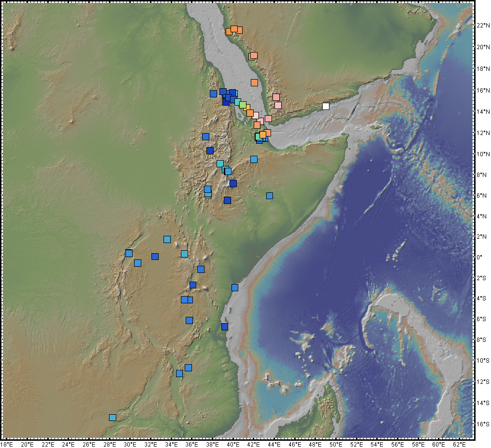Screen dimensions: 491x448
Task: Click the '8°S' latitude label
Action: (482, 339)
